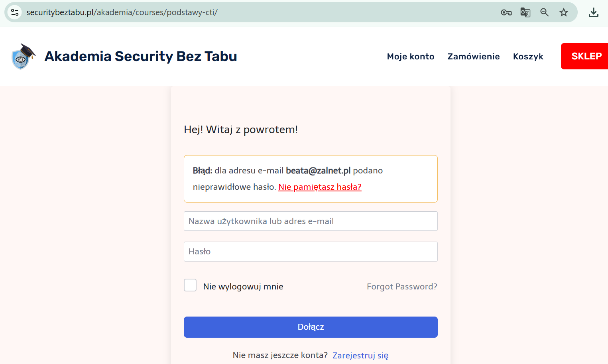
Task: Click the 'Akademia Security Bez Tabu' site title
Action: (x=141, y=56)
